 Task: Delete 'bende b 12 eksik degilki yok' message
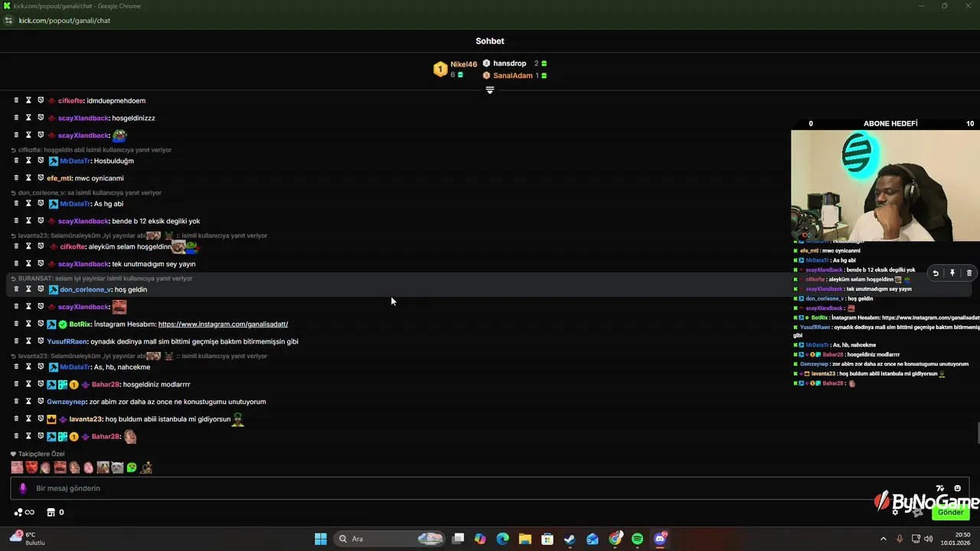click(16, 221)
